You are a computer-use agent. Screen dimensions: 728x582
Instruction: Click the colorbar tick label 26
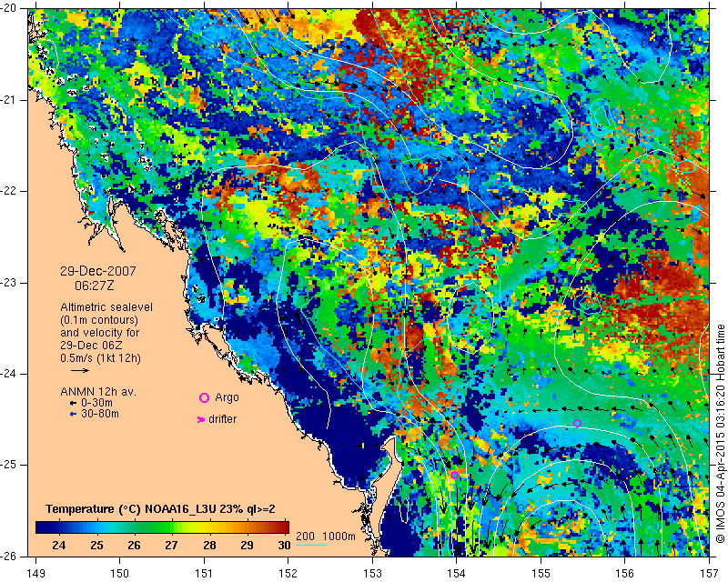pyautogui.click(x=134, y=545)
